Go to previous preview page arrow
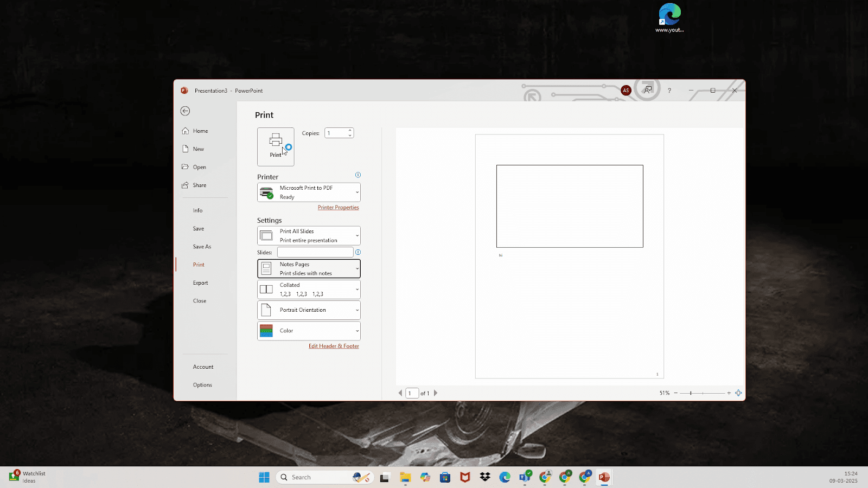 click(x=400, y=393)
